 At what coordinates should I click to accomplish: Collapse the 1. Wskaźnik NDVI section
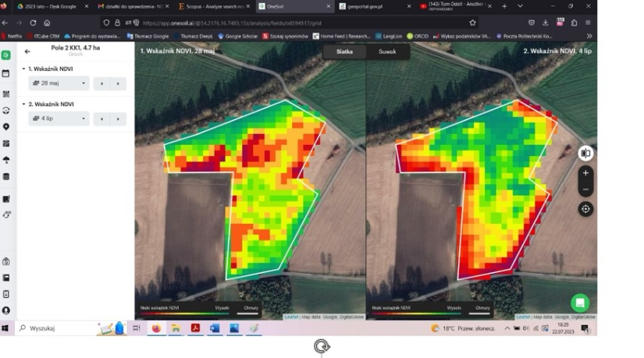(23, 69)
